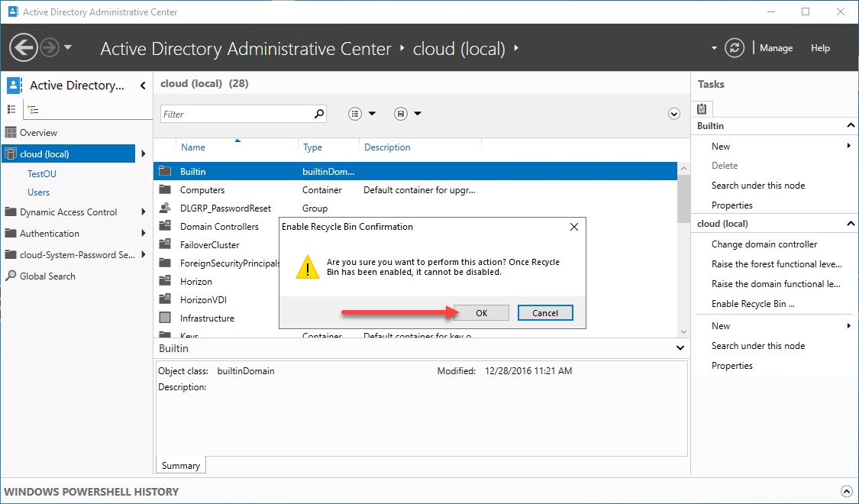Click the Filter input field
859x504 pixels.
pyautogui.click(x=236, y=114)
